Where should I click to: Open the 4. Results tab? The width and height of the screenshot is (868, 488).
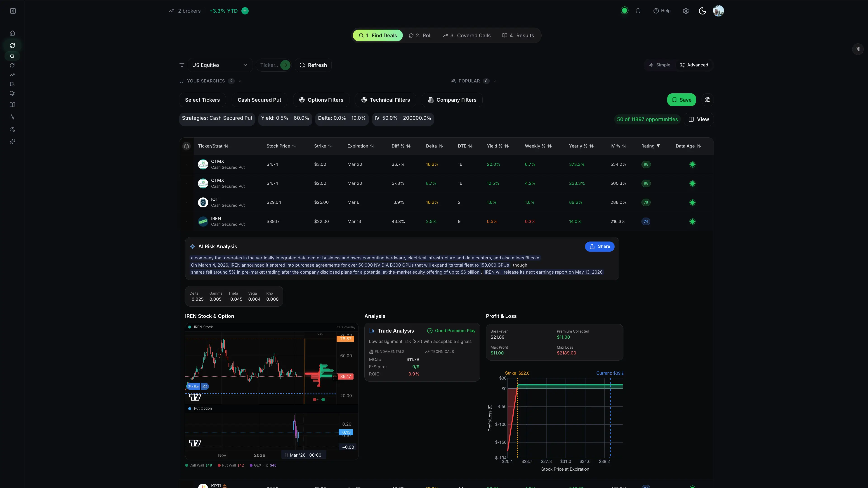point(518,35)
